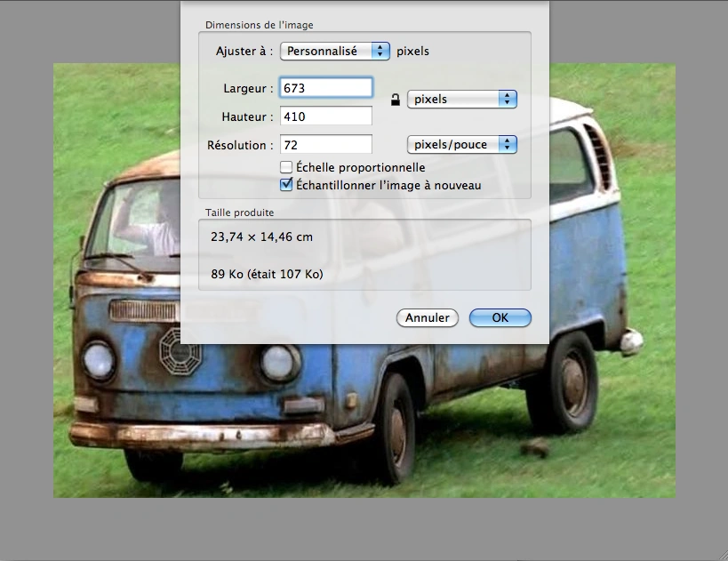728x561 pixels.
Task: Click the Résolution field showing 72
Action: 326,144
